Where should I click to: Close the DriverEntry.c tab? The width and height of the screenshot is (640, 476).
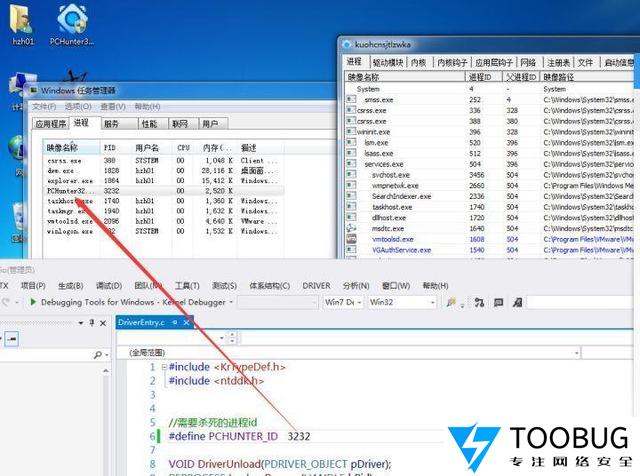click(186, 323)
